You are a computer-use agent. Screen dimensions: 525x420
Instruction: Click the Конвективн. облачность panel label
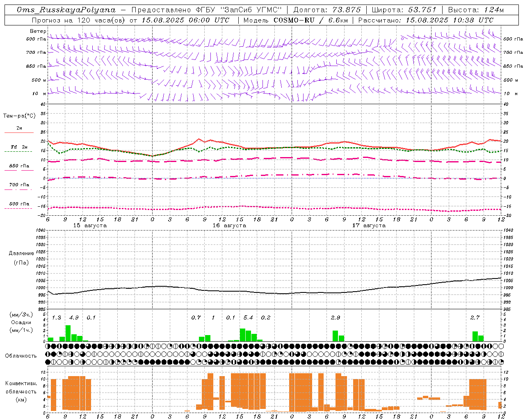21,388
